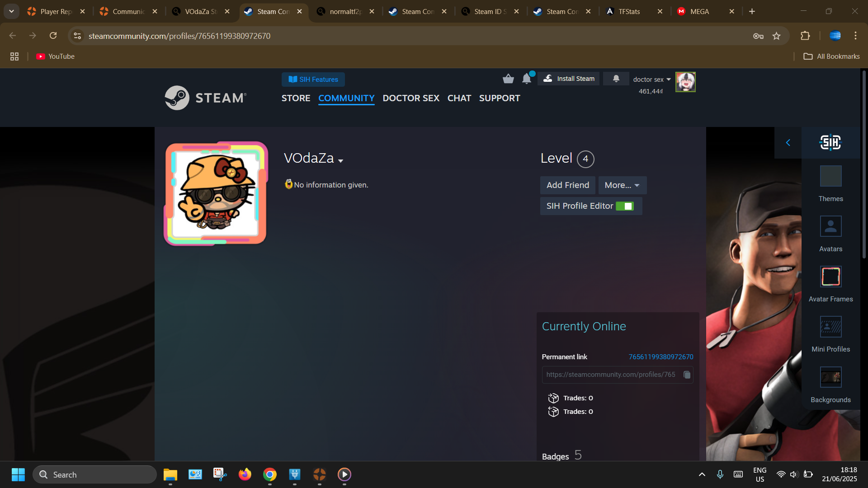This screenshot has height=488, width=868.
Task: Open Chrome three-dot menu
Action: (x=855, y=36)
